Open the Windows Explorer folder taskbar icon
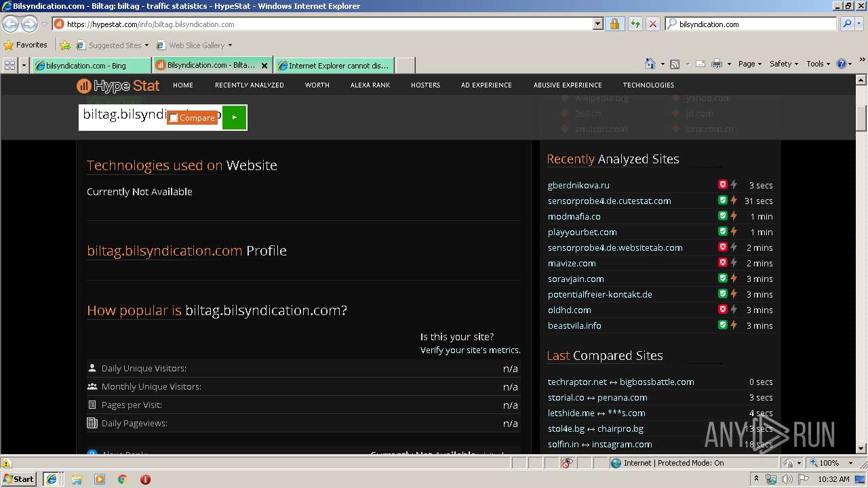The width and height of the screenshot is (868, 488). (x=77, y=479)
